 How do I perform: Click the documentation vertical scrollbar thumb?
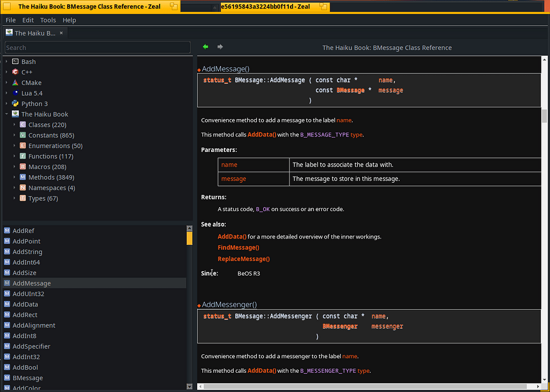point(545,116)
